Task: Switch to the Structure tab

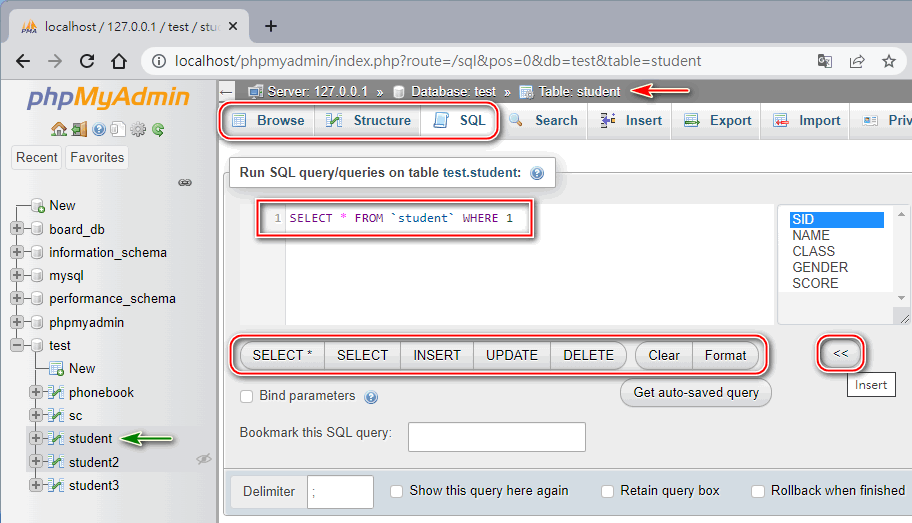Action: click(x=368, y=120)
